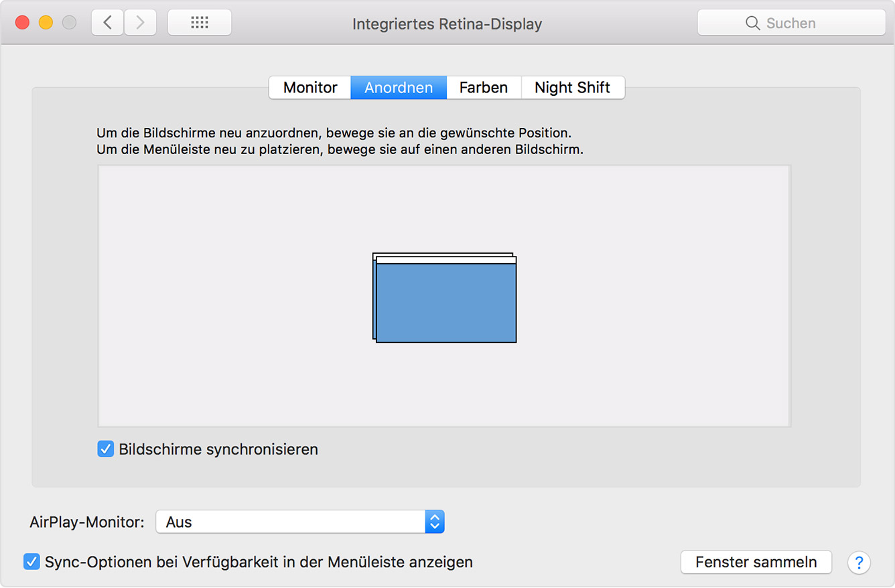The height and width of the screenshot is (588, 895).
Task: Uncheck Sync-Optionen in der Menüleiste anzeigen
Action: click(x=31, y=562)
